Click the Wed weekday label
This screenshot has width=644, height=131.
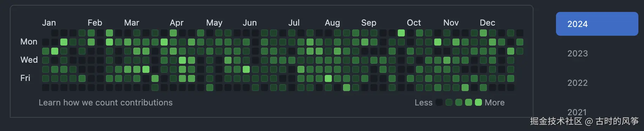[29, 60]
